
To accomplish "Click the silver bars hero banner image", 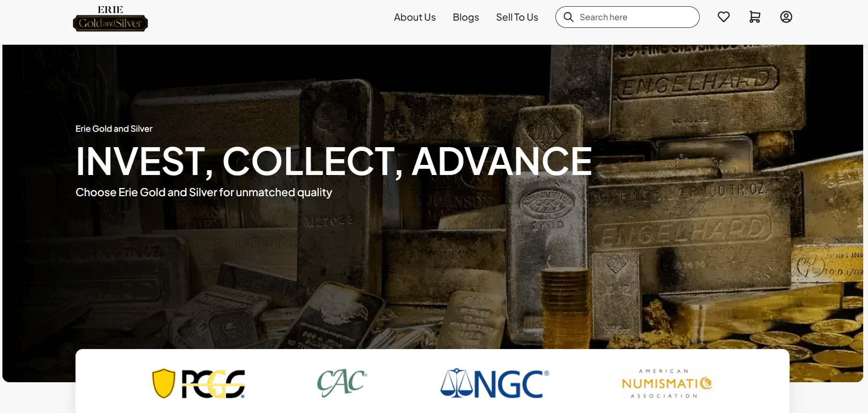I will [x=433, y=213].
